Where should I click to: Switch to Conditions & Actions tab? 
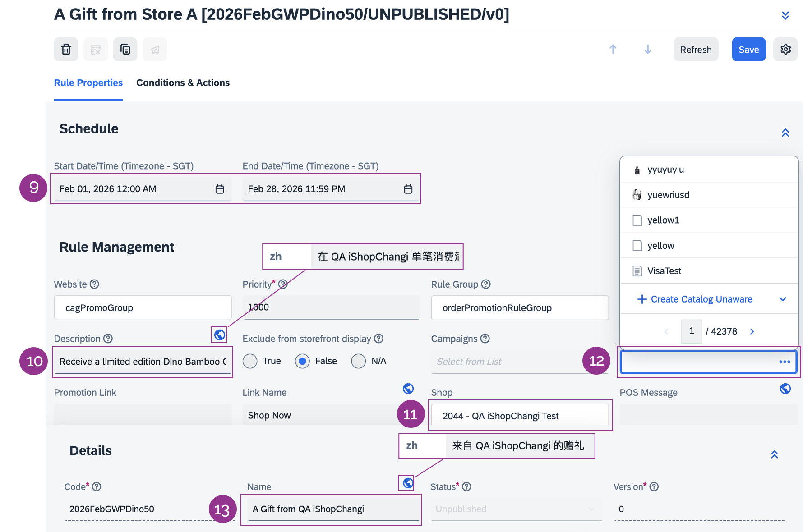coord(183,83)
